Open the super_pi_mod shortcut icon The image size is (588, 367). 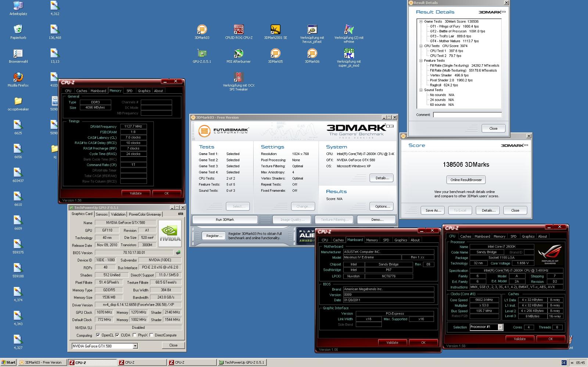349,53
